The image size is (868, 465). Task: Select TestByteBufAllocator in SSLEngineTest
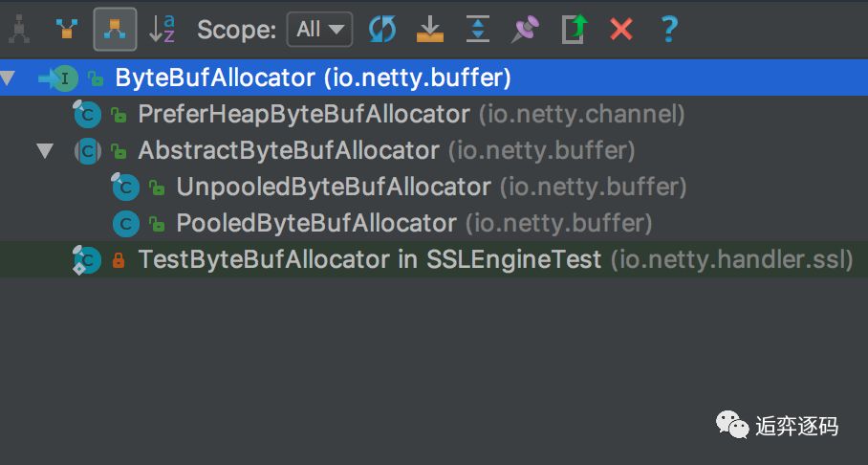[x=369, y=259]
